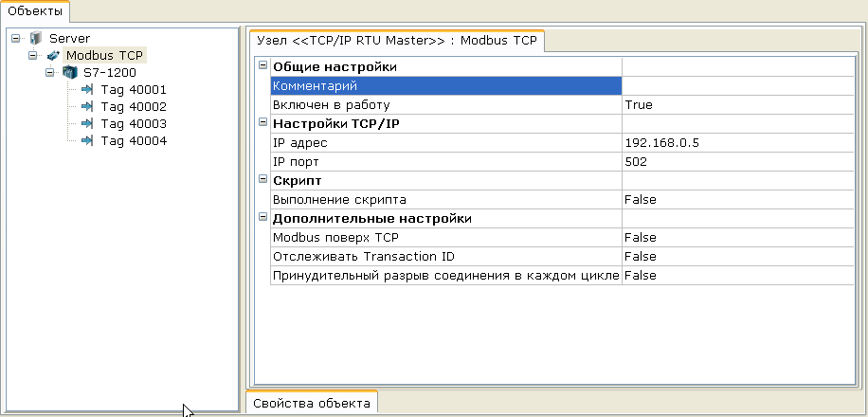Collapse the Modbus TCP tree node

tap(32, 55)
